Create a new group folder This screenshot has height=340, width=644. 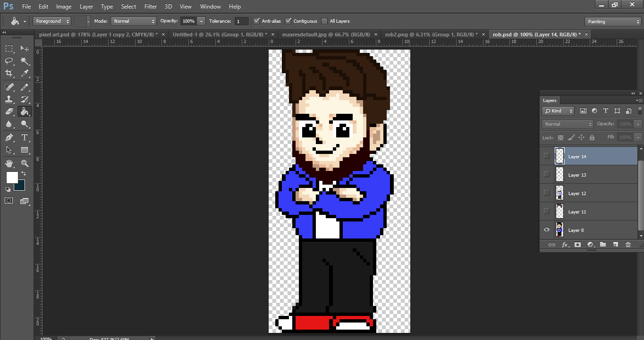[x=602, y=245]
